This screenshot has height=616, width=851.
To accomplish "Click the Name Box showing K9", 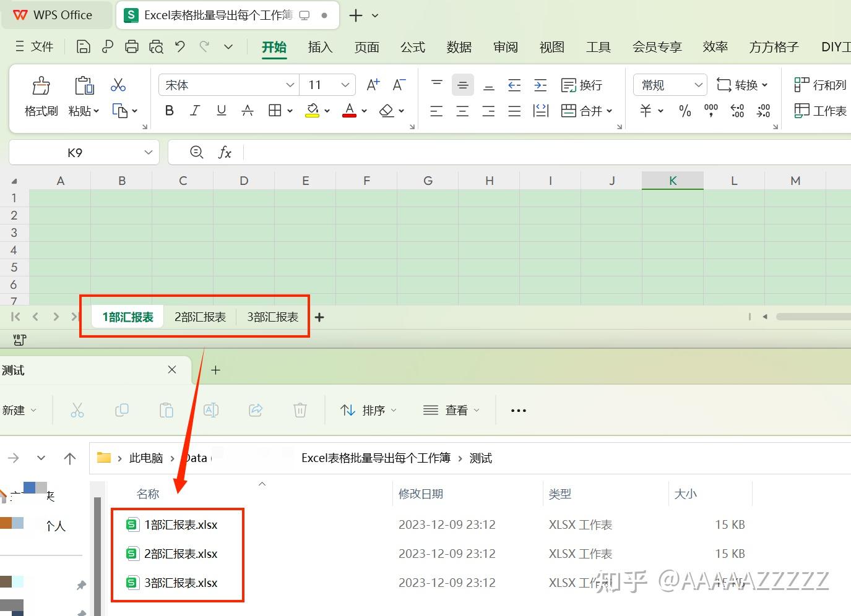I will [75, 152].
